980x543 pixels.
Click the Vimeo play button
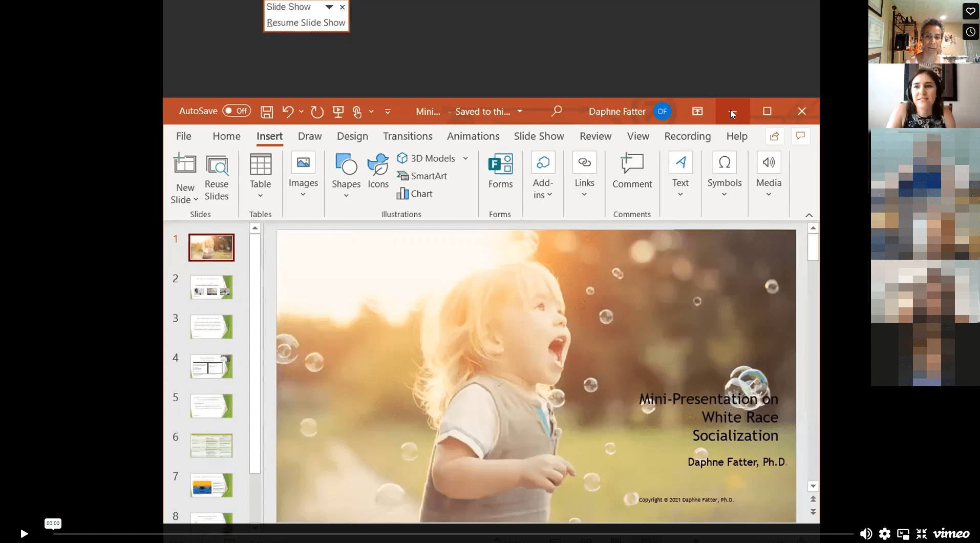pos(24,534)
